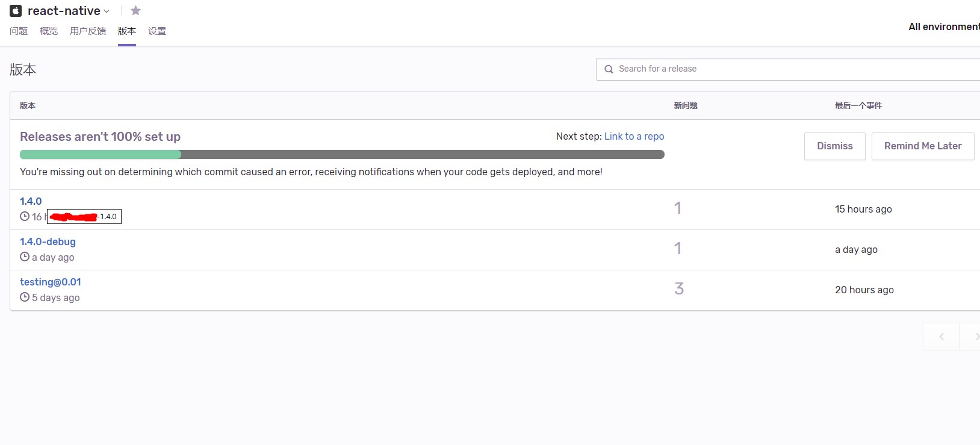980x445 pixels.
Task: Click the '20 hours ago' last event
Action: click(864, 290)
